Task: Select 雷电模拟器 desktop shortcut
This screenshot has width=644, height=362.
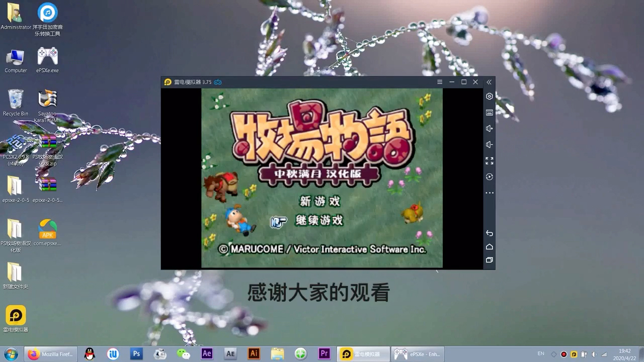Action: (x=16, y=319)
